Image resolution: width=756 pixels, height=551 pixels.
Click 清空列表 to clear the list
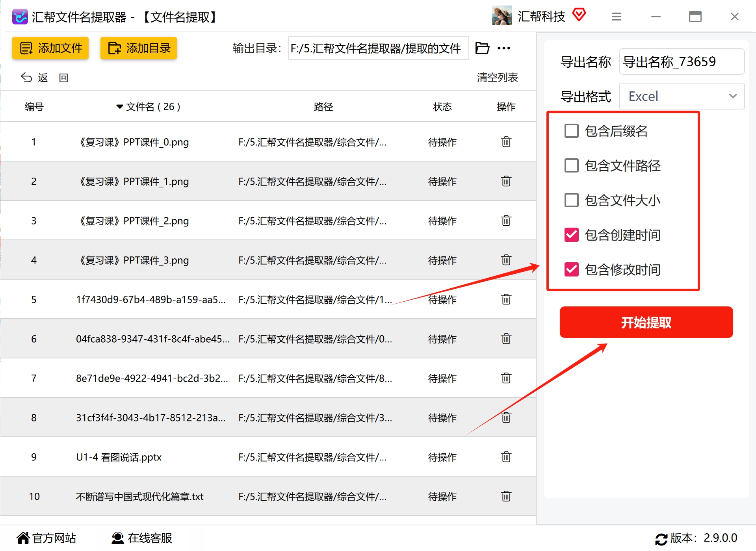click(x=497, y=78)
